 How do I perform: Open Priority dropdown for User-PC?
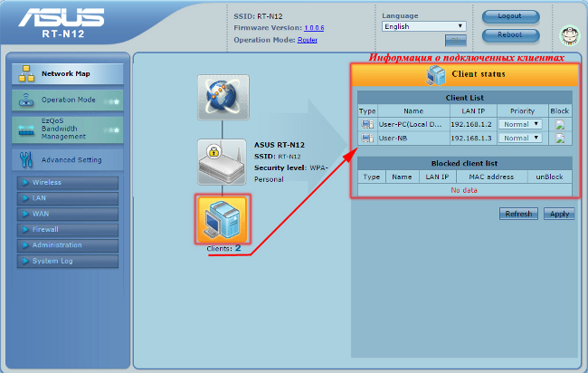coord(520,124)
